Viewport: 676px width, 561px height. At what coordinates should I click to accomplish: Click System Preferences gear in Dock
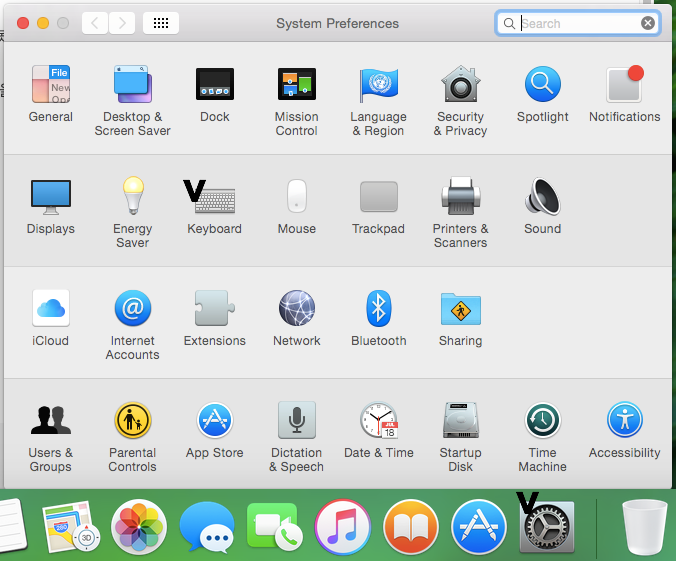tap(547, 527)
